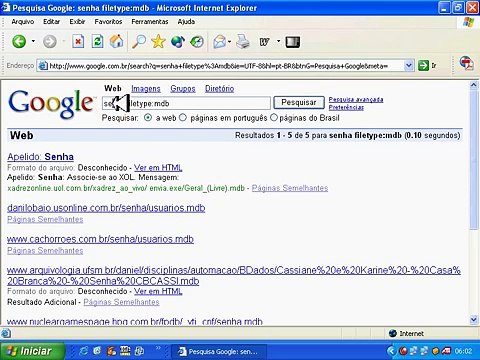The image size is (480, 360).
Task: Open arquivologia.ufsm.br mdb result link
Action: pos(234,275)
